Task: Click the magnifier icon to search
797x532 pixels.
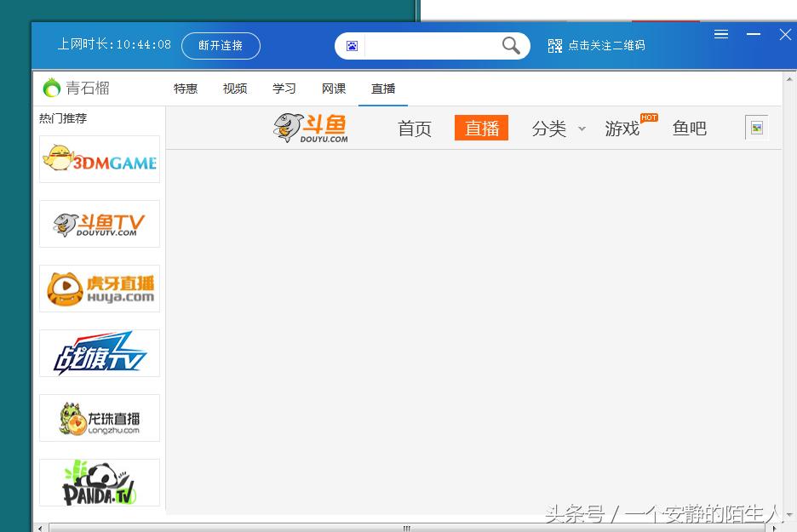Action: tap(510, 46)
